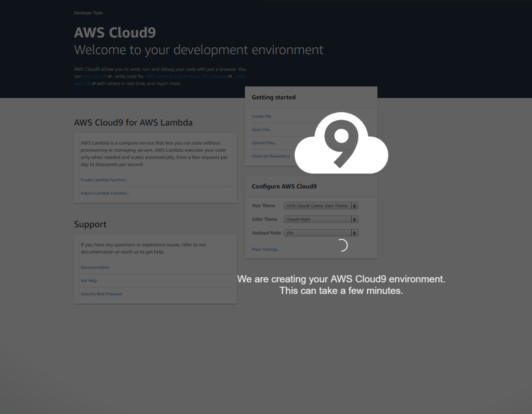This screenshot has height=414, width=532.
Task: Click the 'Editor Theme:' label
Action: point(265,219)
